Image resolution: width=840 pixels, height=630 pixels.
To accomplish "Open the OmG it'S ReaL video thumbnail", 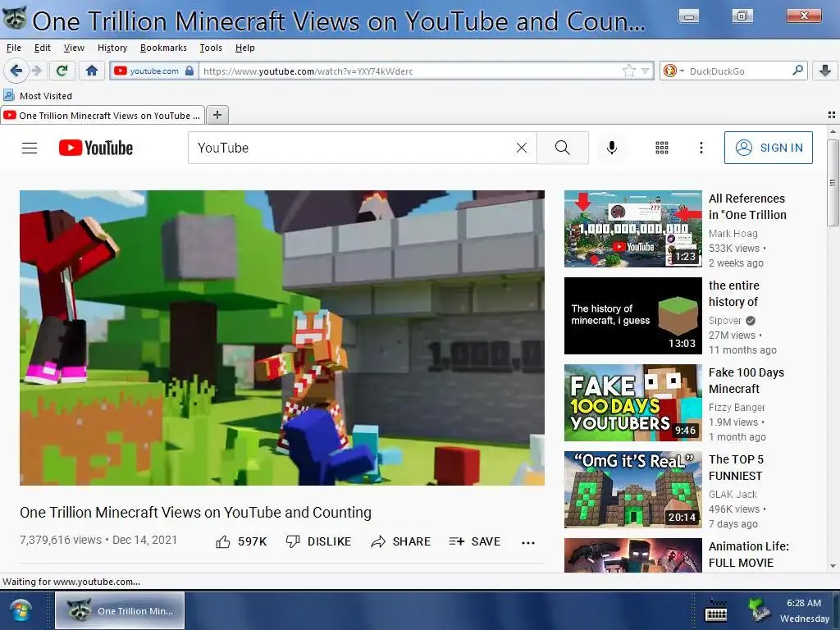I will point(632,490).
